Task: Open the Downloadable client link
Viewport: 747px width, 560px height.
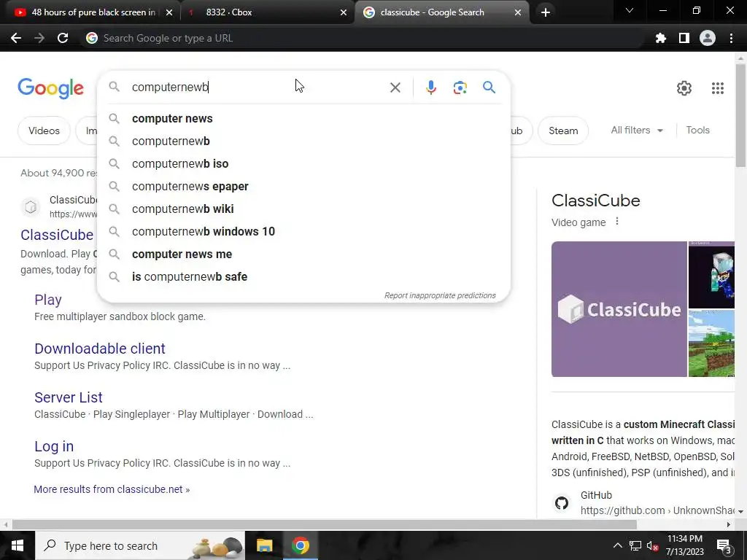Action: (x=99, y=349)
